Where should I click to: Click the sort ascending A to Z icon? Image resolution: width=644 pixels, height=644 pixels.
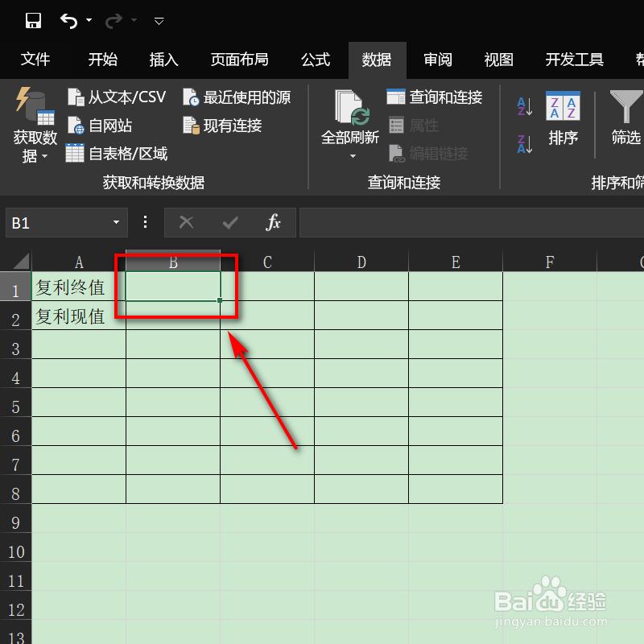tap(525, 106)
